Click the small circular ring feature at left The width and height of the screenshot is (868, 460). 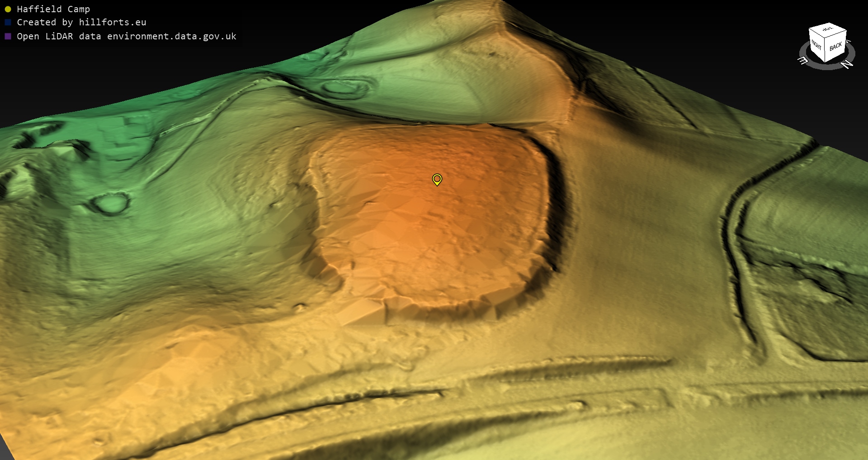(110, 203)
